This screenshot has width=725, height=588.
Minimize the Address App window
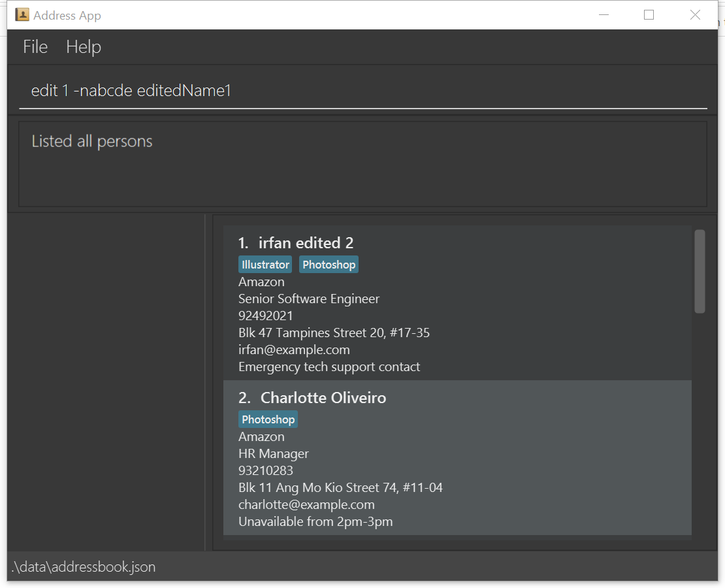[604, 15]
